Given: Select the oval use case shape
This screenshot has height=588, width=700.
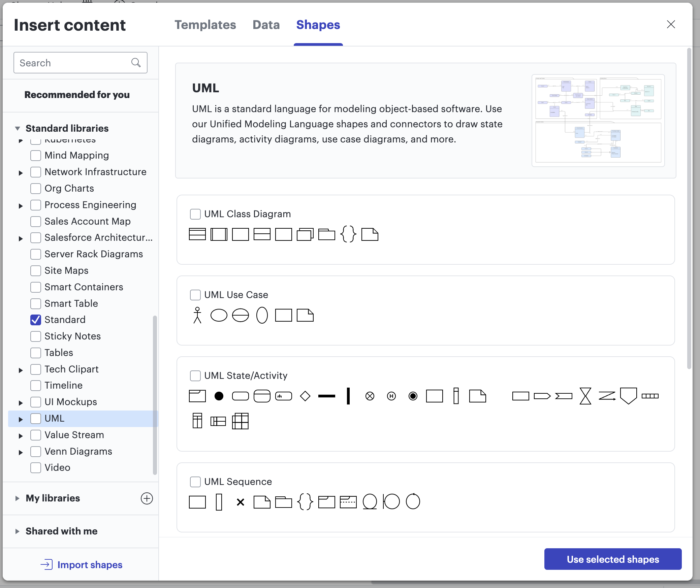Looking at the screenshot, I should 219,315.
